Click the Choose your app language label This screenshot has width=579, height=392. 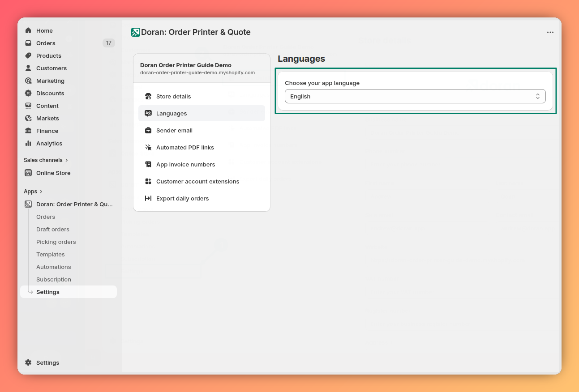coord(322,83)
